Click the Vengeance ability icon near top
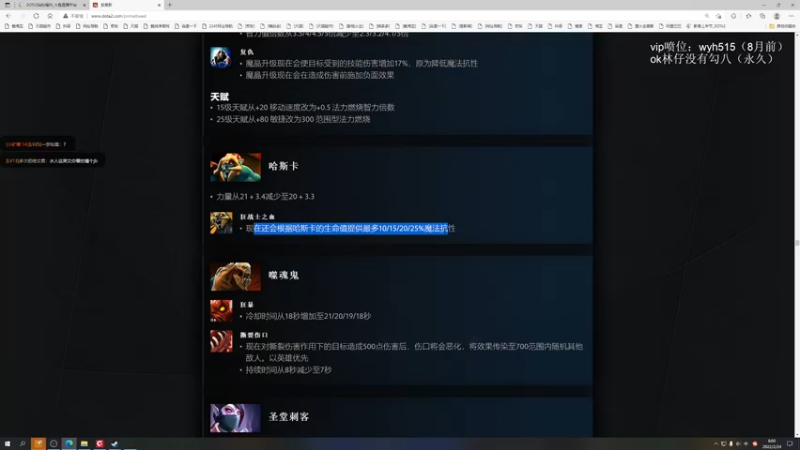800x450 pixels. 221,58
